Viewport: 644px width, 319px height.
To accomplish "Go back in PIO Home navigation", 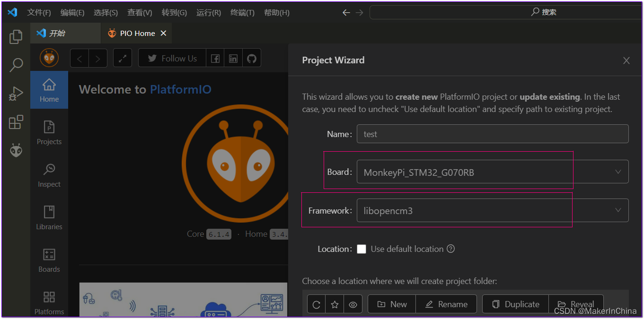I will click(79, 59).
